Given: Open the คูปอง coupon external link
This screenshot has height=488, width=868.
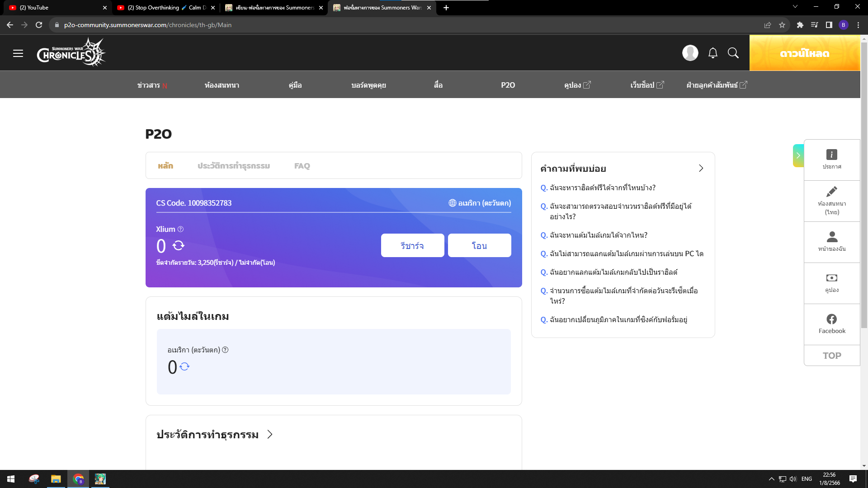Looking at the screenshot, I should tap(577, 85).
